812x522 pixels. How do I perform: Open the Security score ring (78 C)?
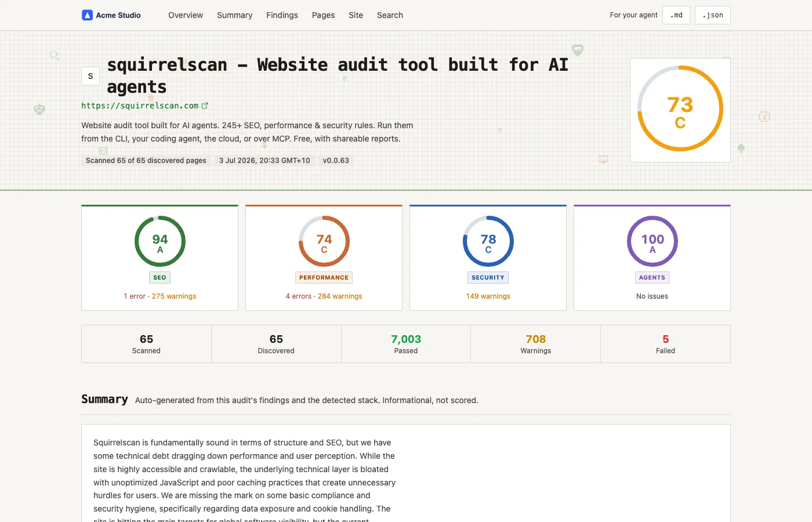pyautogui.click(x=488, y=241)
